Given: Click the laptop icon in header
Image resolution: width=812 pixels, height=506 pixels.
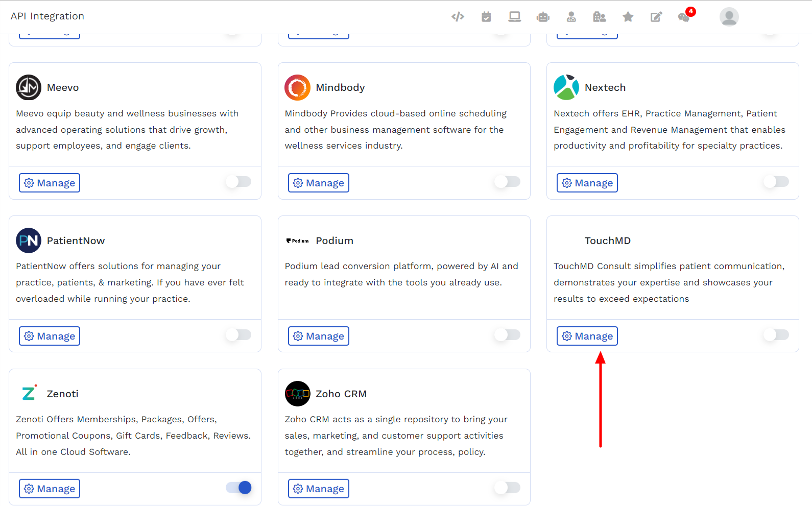Looking at the screenshot, I should coord(514,17).
